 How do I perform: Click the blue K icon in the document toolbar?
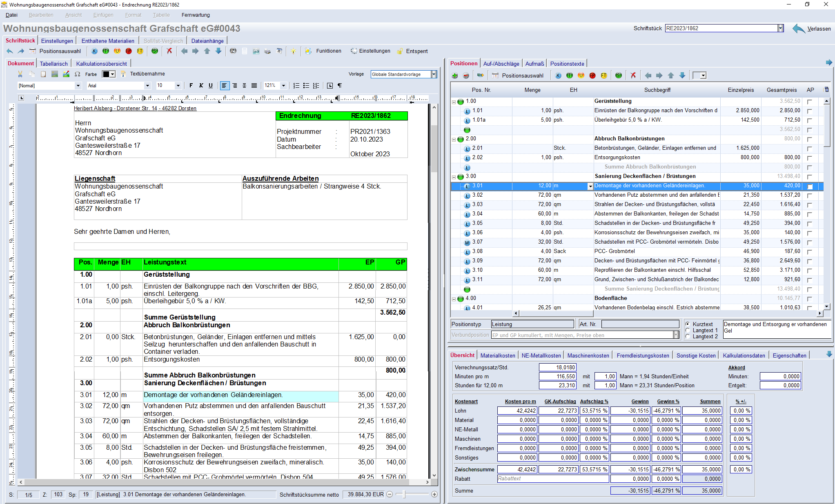pyautogui.click(x=94, y=51)
